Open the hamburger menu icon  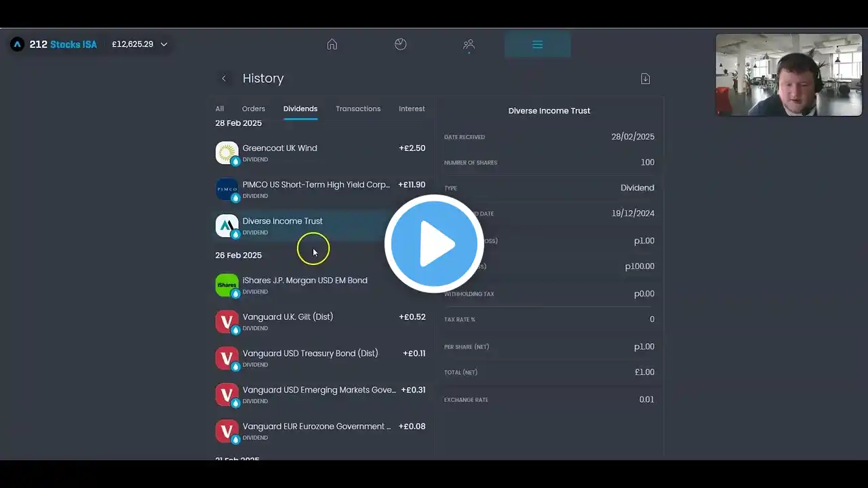[x=538, y=45]
